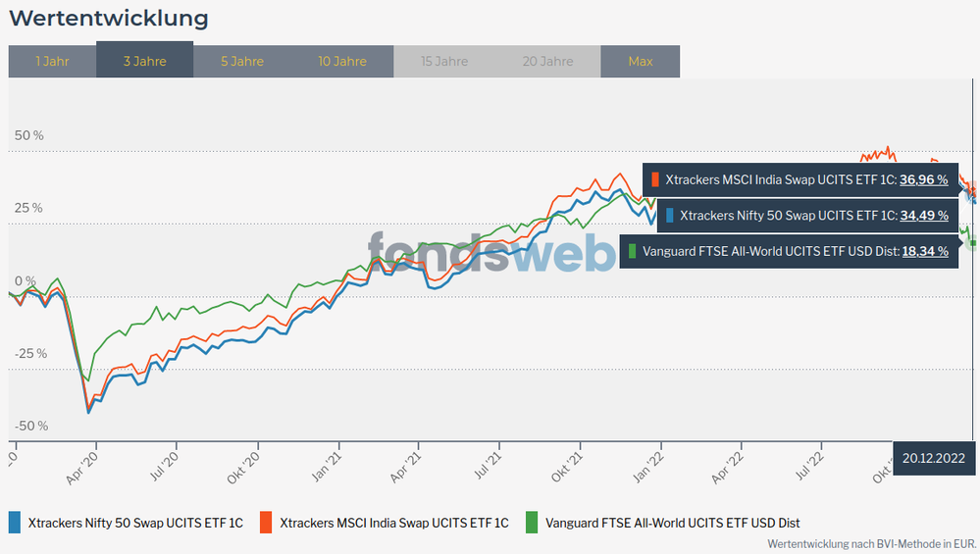Select the 1 Jahr time range tab
The image size is (980, 554).
click(x=52, y=61)
